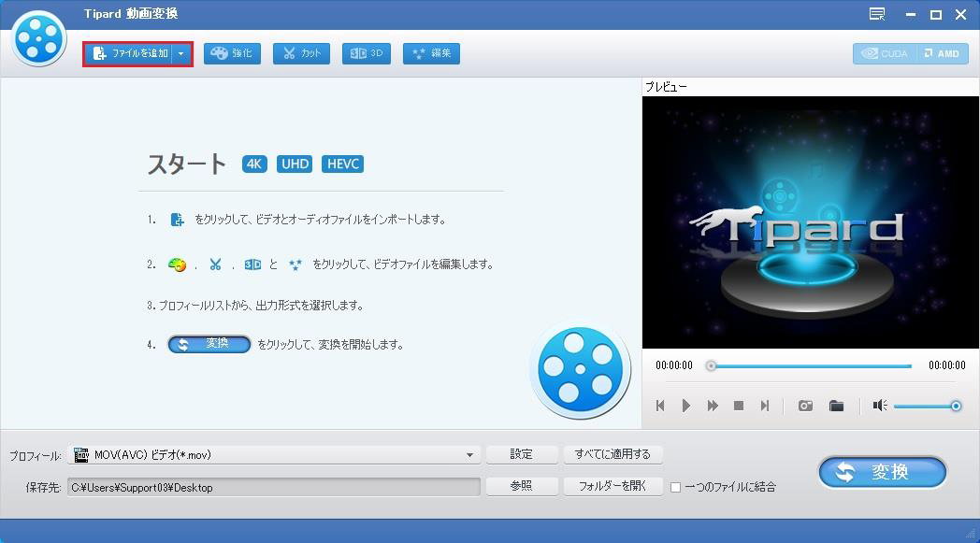
Task: Enable 一つのファイルに結合 (Merge into One File) checkbox
Action: pyautogui.click(x=676, y=487)
